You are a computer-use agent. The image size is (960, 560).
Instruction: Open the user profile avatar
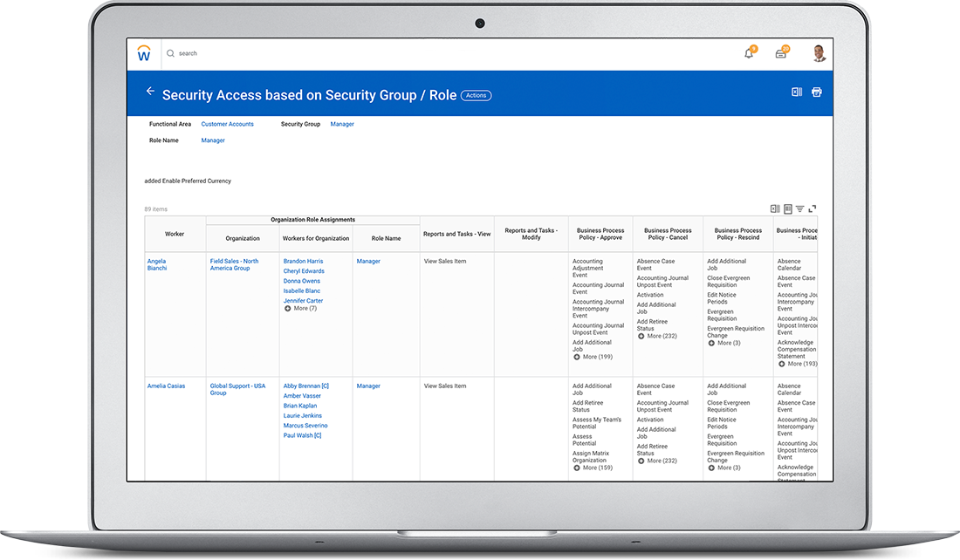[819, 53]
